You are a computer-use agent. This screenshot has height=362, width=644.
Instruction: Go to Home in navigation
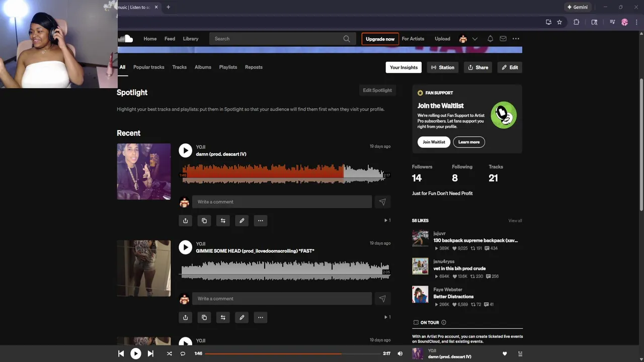coord(150,39)
